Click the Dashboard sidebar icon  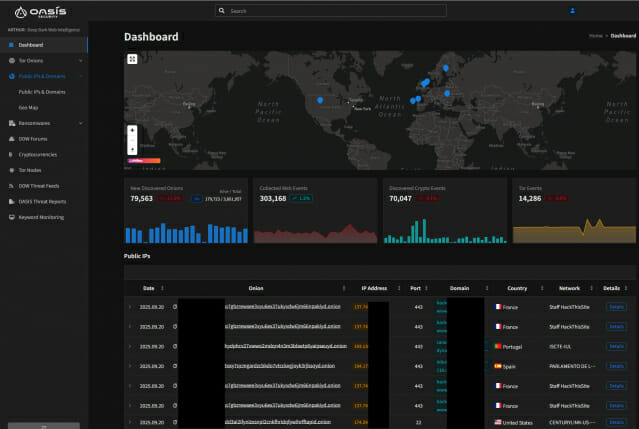10,45
